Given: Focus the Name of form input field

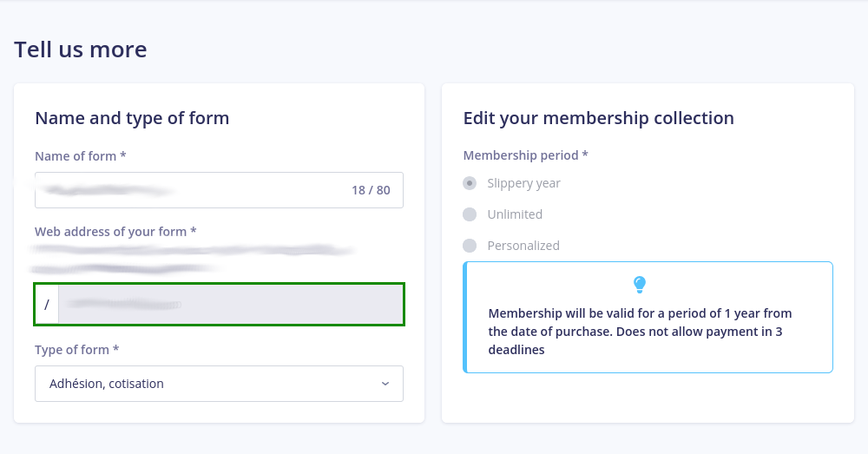Looking at the screenshot, I should coord(187,190).
